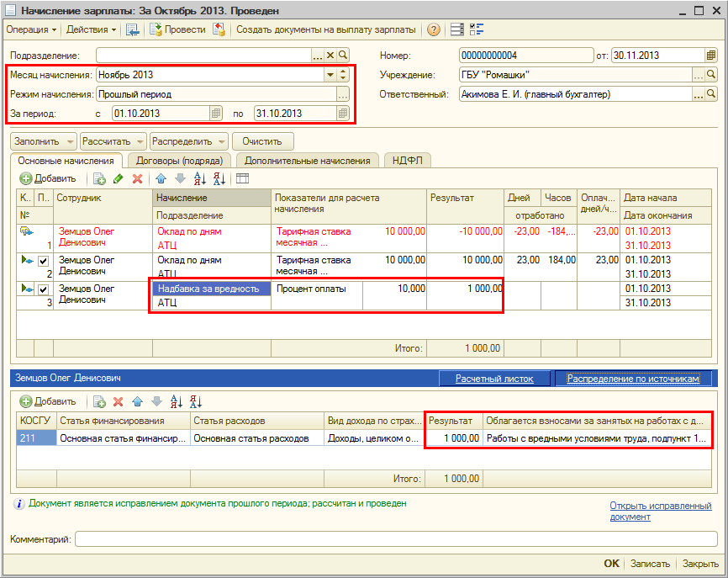Toggle checkbox for Надбавка за вредность row

(x=43, y=289)
